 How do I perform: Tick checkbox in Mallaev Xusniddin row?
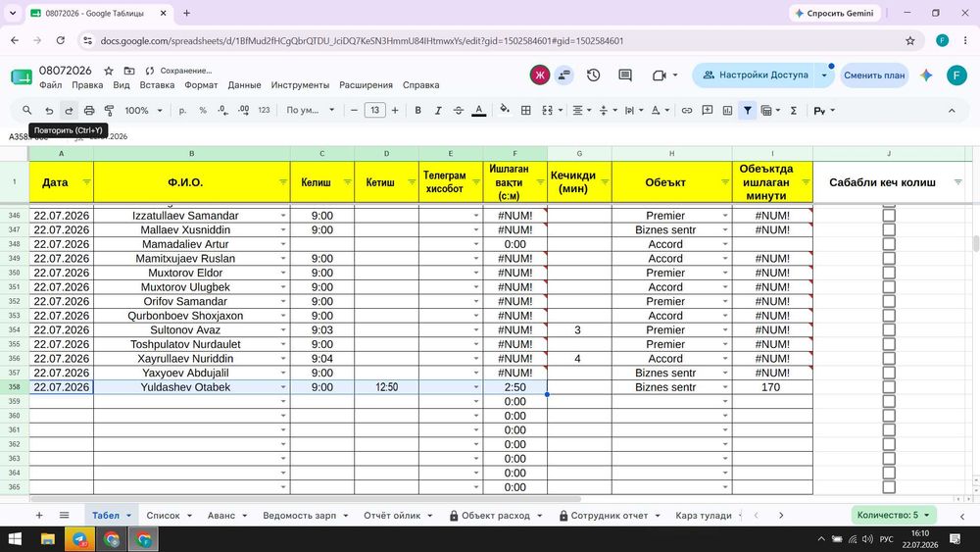889,230
